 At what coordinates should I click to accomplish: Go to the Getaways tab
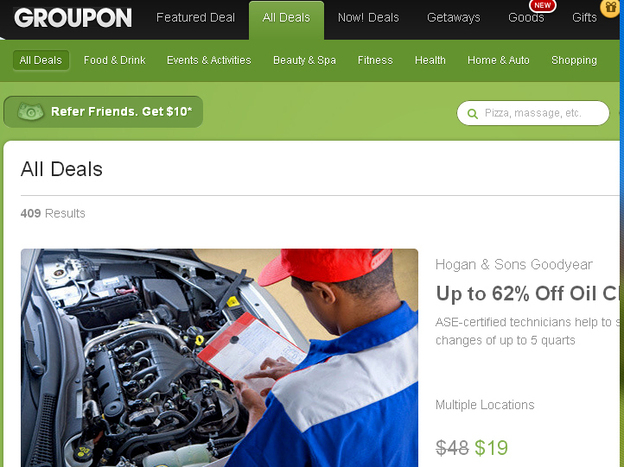453,18
